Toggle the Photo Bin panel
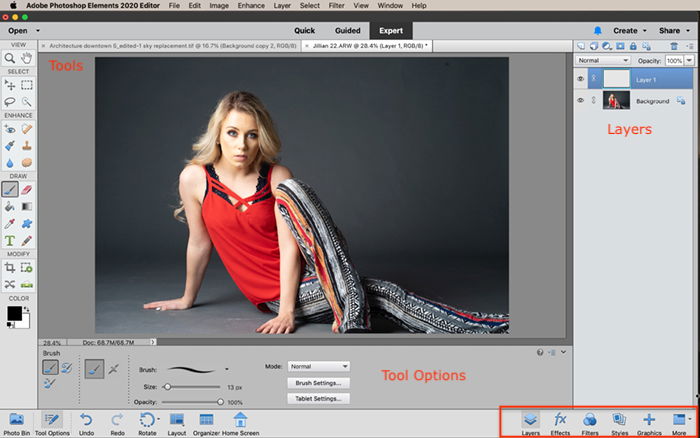This screenshot has height=438, width=700. pyautogui.click(x=17, y=424)
